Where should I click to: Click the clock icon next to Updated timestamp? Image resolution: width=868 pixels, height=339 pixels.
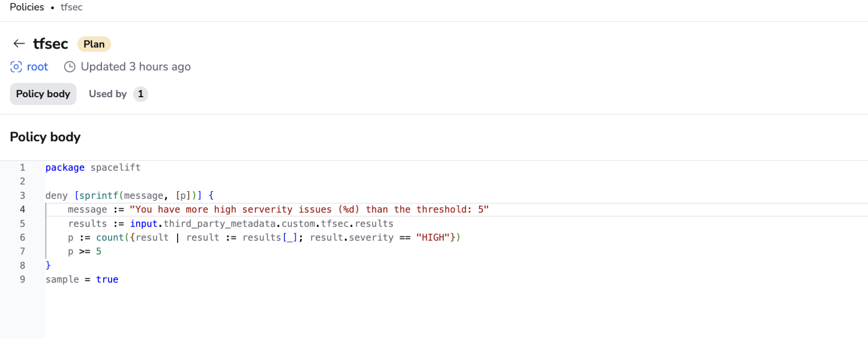pyautogui.click(x=69, y=66)
